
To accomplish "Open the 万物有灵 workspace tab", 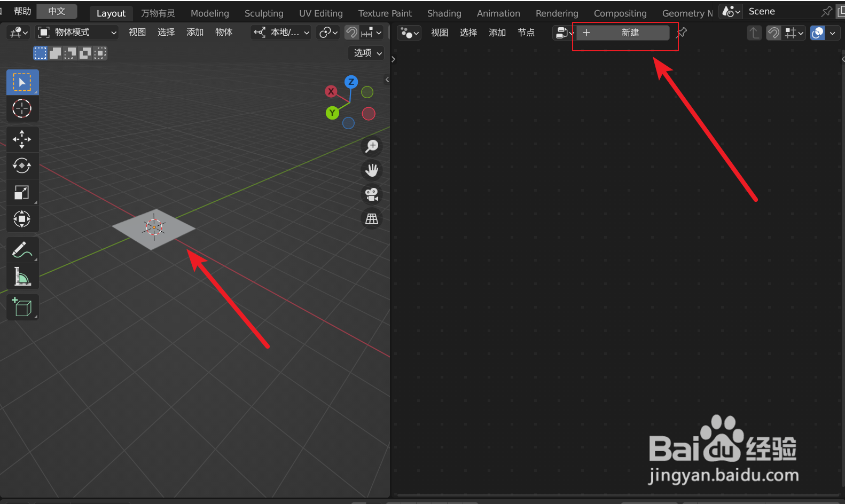I will 158,13.
